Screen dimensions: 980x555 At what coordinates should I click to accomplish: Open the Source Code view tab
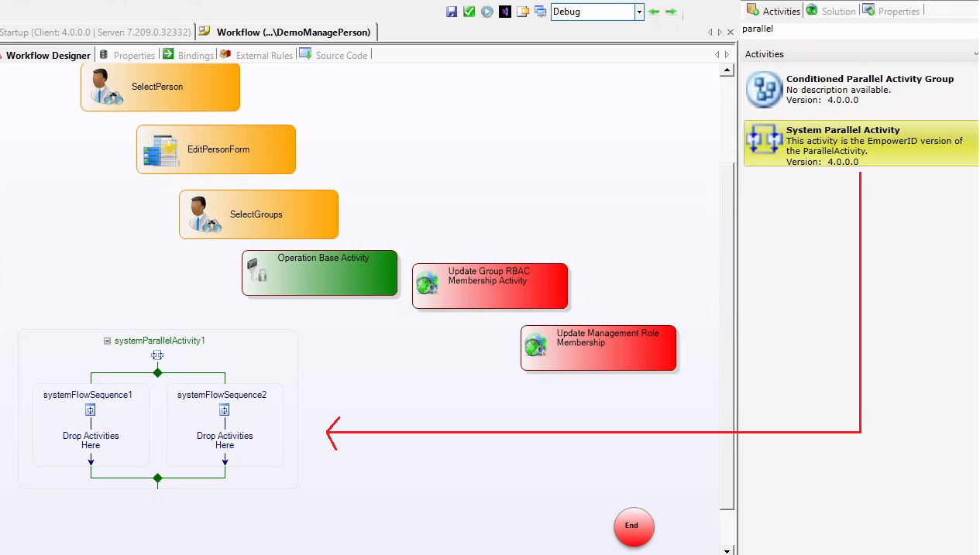pos(334,55)
